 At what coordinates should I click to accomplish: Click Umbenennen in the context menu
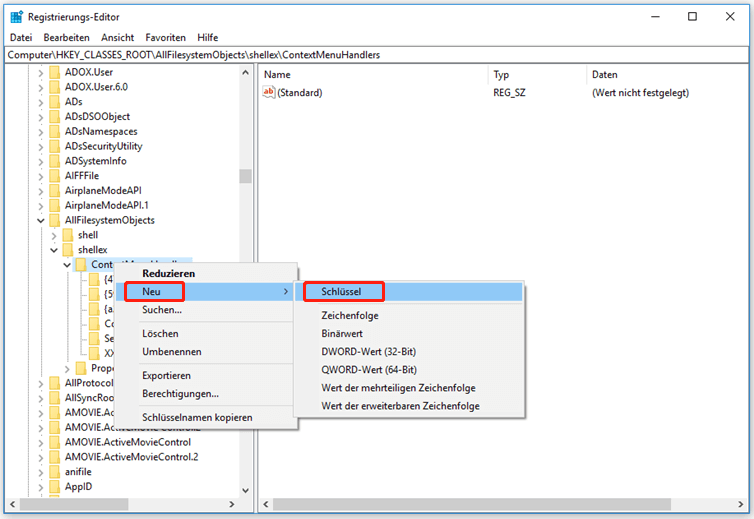171,352
